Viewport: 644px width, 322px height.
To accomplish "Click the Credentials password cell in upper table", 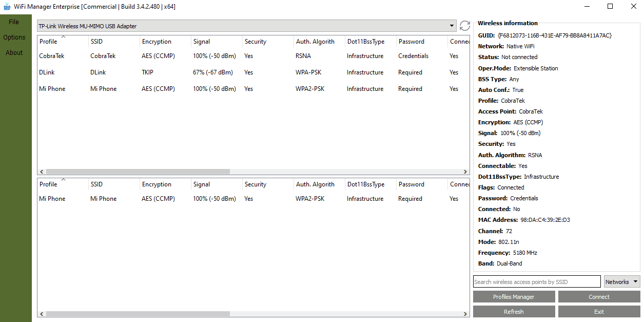I will pyautogui.click(x=414, y=56).
